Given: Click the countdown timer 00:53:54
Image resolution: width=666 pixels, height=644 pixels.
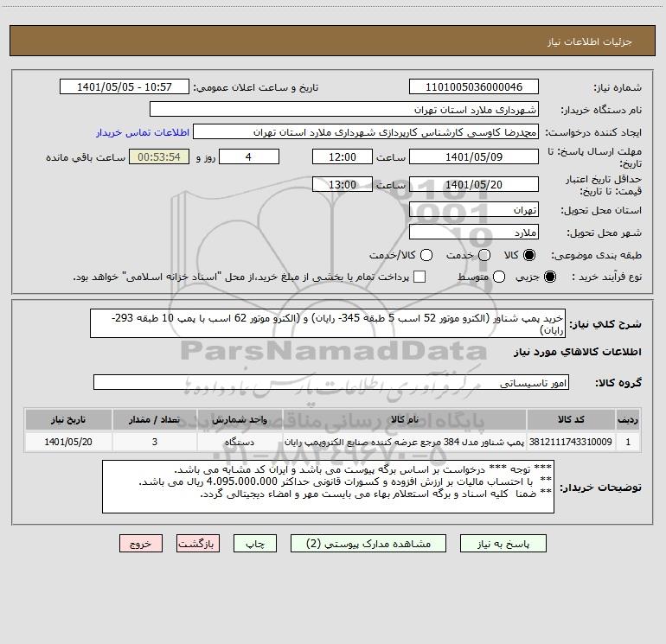Looking at the screenshot, I should [x=159, y=157].
